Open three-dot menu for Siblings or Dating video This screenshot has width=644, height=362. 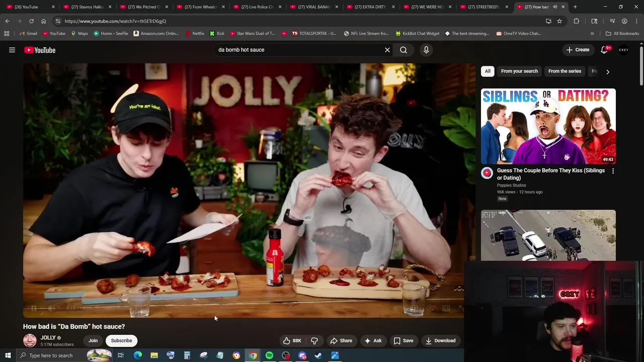(x=613, y=171)
